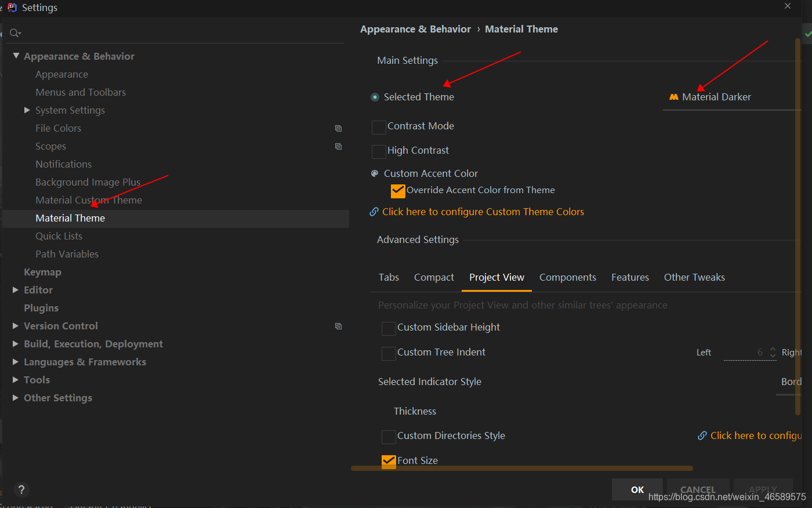Uncheck Override Accent Color from Theme
The image size is (812, 508).
point(398,191)
